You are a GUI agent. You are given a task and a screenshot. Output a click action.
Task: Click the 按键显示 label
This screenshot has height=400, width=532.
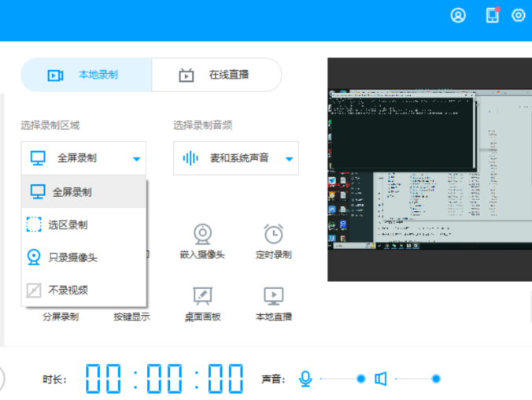(x=131, y=317)
